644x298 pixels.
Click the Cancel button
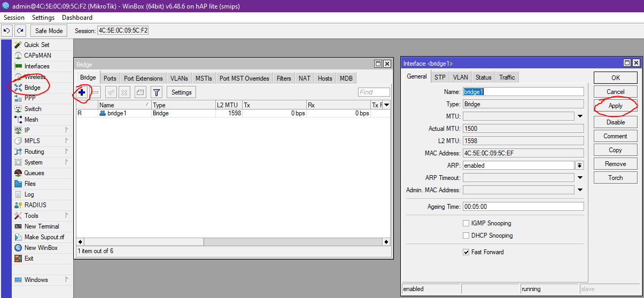616,92
